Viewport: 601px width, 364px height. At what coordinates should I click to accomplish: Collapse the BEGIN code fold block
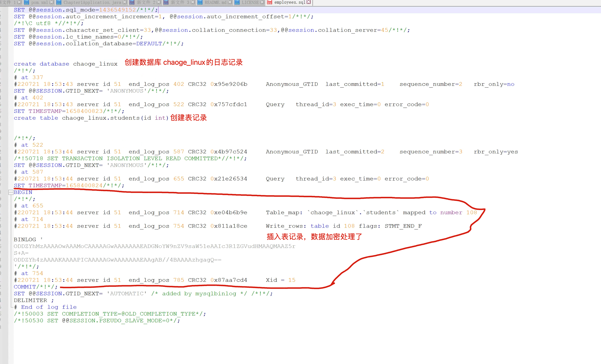(11, 192)
